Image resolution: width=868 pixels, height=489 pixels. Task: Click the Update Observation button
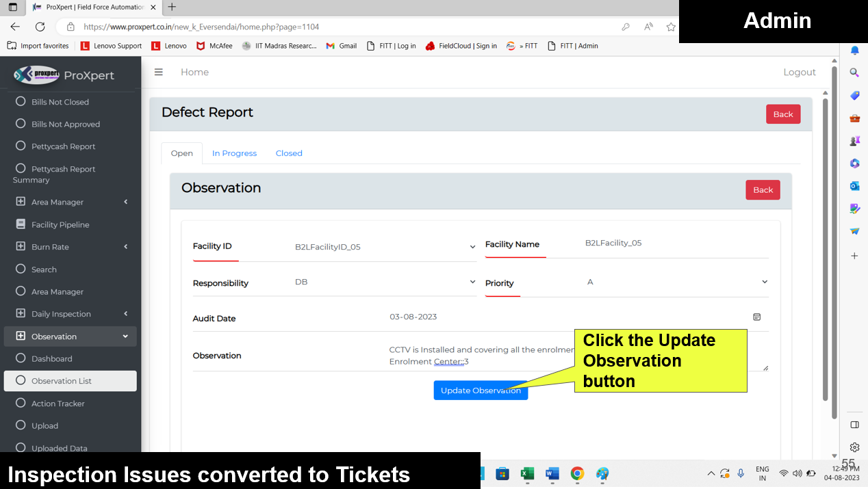pos(480,391)
